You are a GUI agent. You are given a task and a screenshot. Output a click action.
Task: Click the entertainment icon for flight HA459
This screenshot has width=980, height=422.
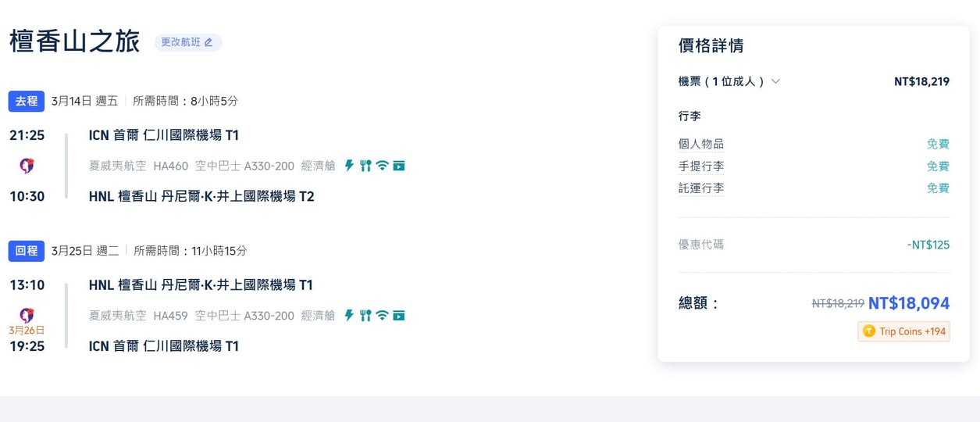point(399,316)
